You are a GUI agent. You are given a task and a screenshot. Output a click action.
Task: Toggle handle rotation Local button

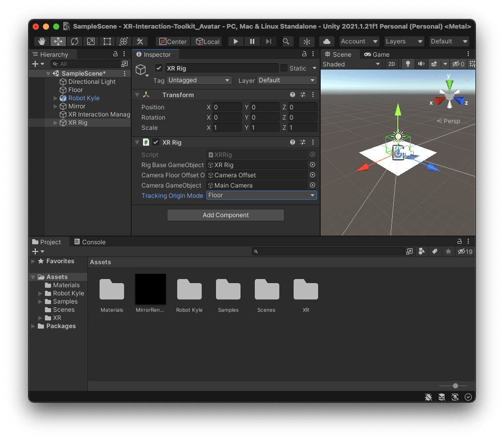(208, 41)
